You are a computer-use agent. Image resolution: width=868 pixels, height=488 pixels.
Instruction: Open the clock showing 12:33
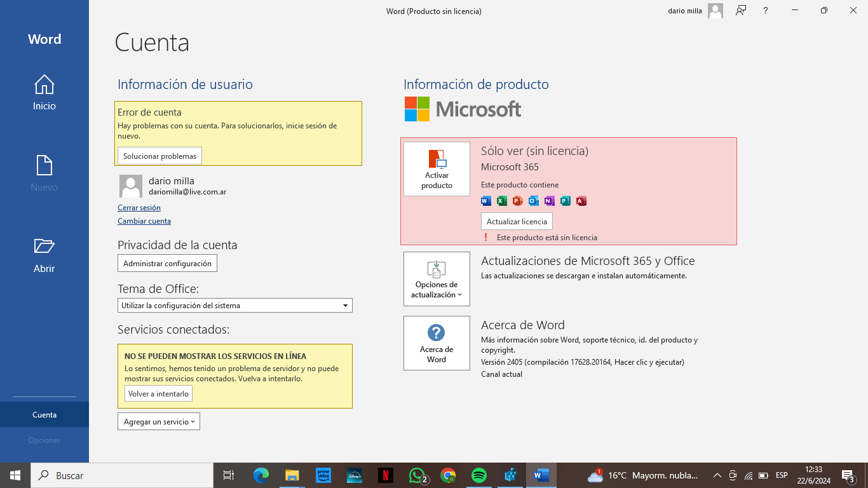click(813, 475)
